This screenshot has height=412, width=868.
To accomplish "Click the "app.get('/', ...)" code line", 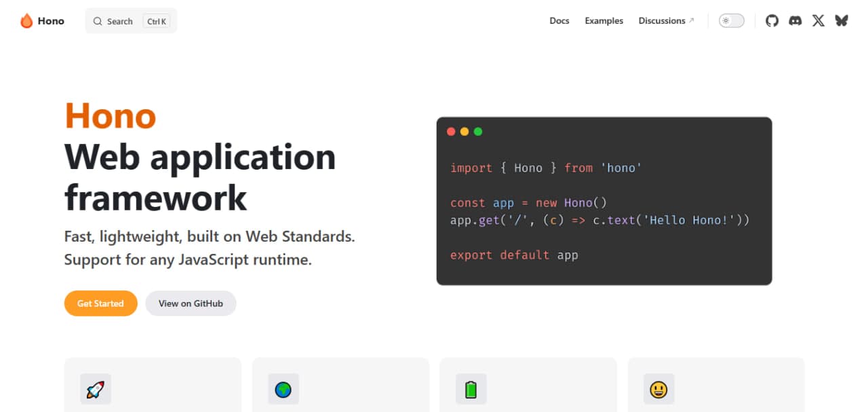I will click(600, 221).
